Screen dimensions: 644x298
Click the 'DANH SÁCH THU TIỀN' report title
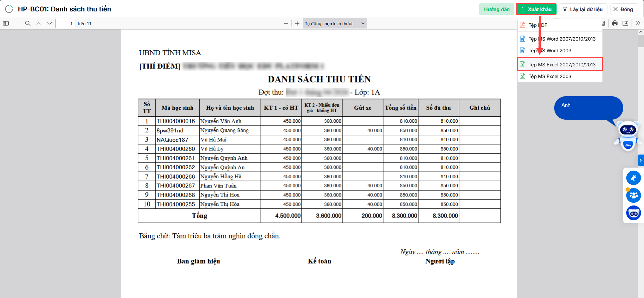[x=319, y=79]
